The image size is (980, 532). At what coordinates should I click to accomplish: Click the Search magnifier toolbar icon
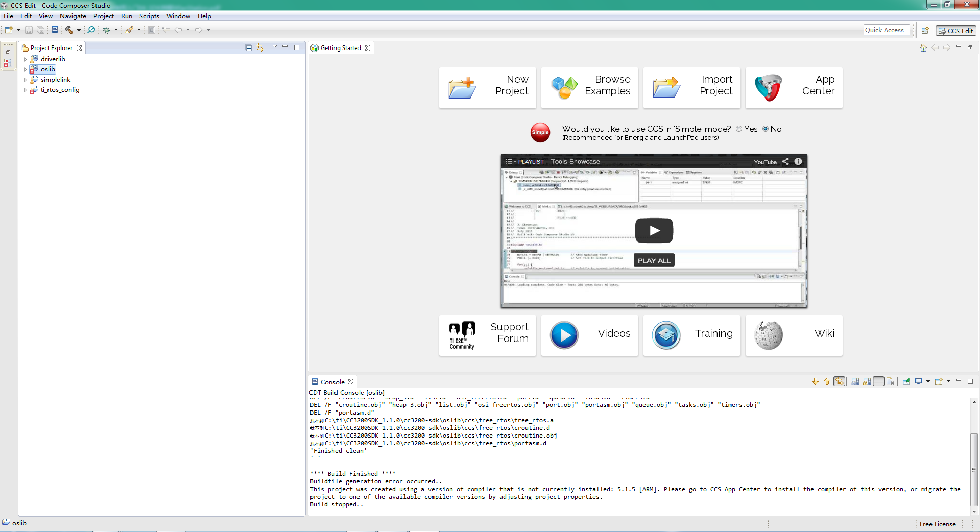(91, 30)
